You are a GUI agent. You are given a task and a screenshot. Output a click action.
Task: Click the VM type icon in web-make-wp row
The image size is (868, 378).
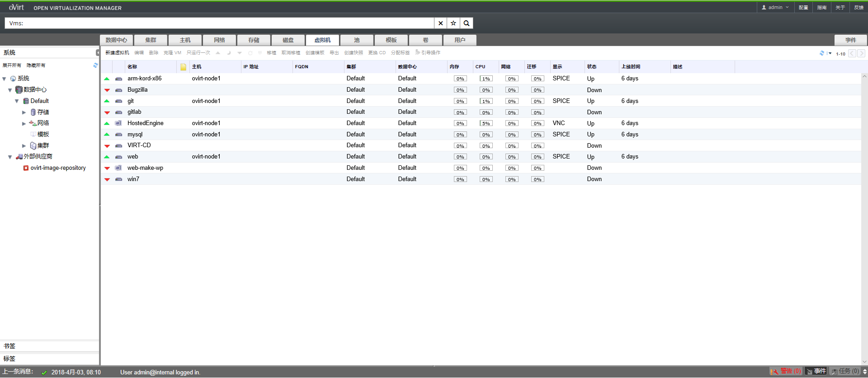(118, 168)
